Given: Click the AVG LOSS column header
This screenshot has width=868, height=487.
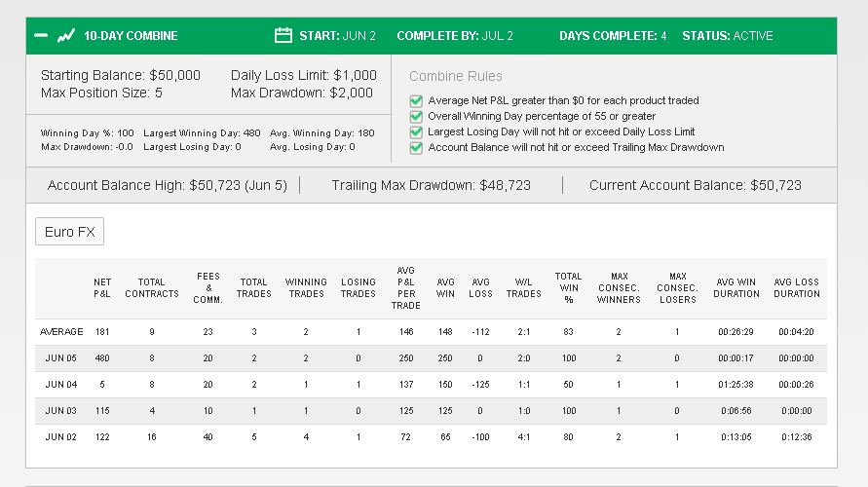Looking at the screenshot, I should tap(480, 287).
